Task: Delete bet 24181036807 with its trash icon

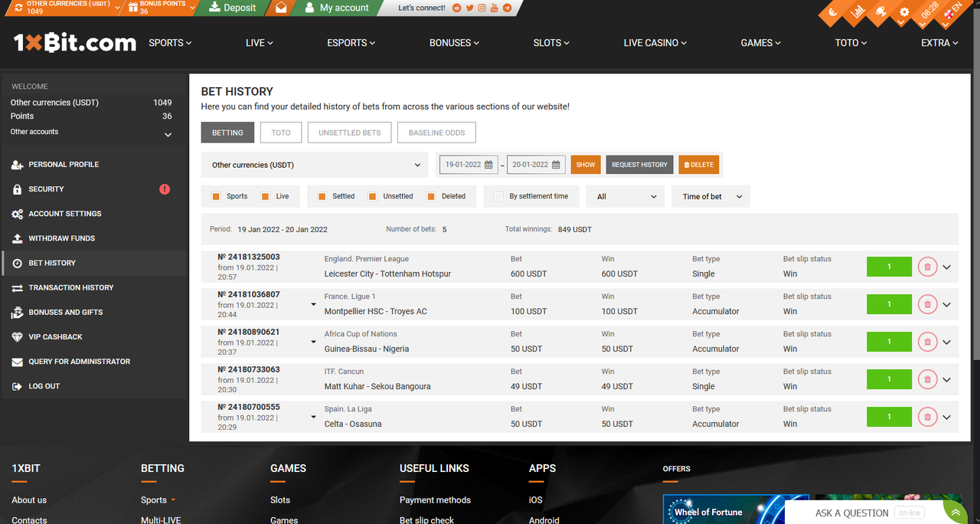Action: (927, 304)
